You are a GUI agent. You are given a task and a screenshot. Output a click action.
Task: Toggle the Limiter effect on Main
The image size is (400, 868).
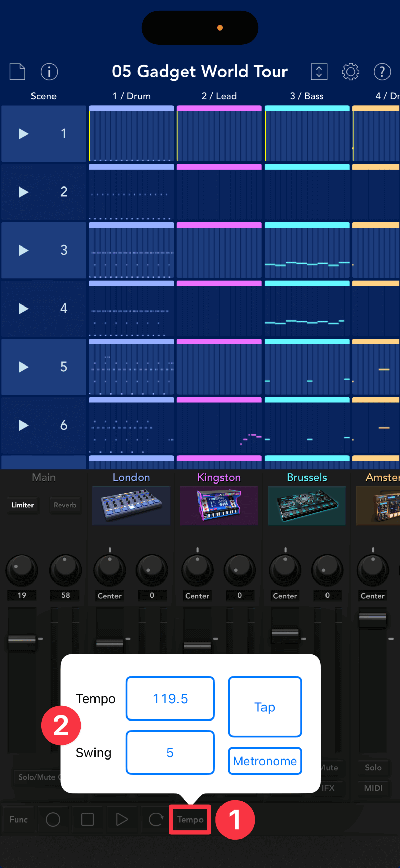pyautogui.click(x=22, y=505)
